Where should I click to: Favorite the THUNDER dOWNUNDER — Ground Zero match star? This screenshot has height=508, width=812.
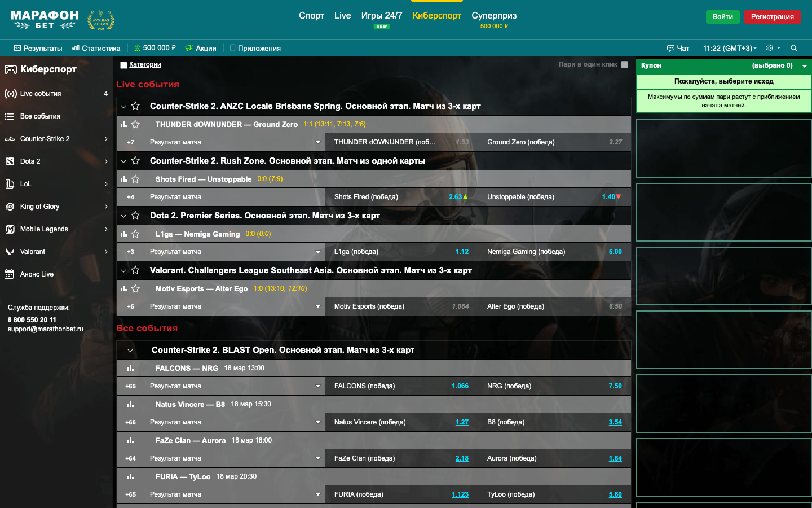pyautogui.click(x=135, y=124)
